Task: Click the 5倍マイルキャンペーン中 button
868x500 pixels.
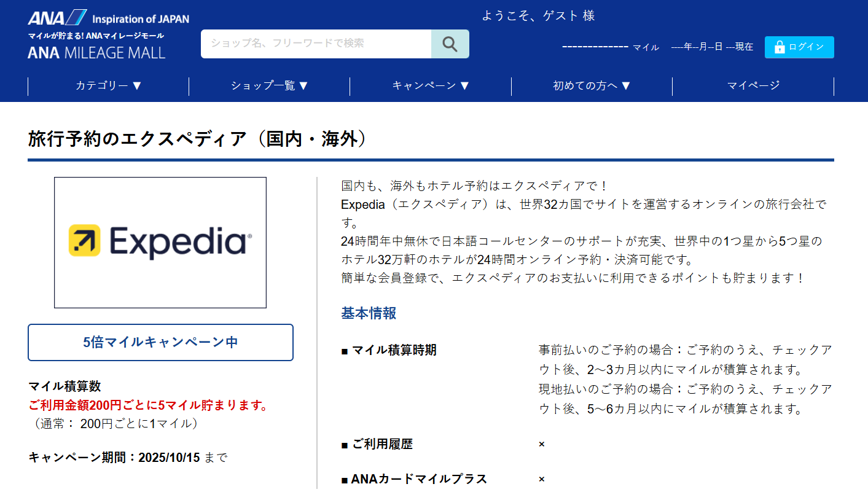Action: click(160, 342)
